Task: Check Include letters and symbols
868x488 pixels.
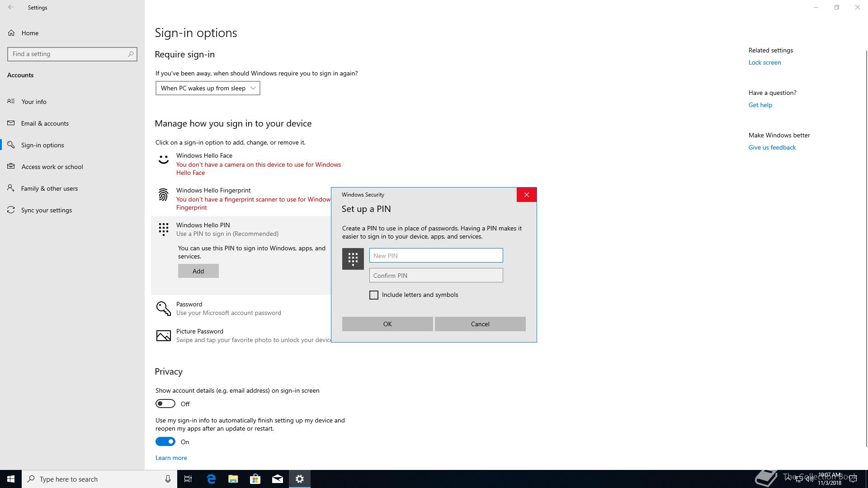Action: click(374, 295)
